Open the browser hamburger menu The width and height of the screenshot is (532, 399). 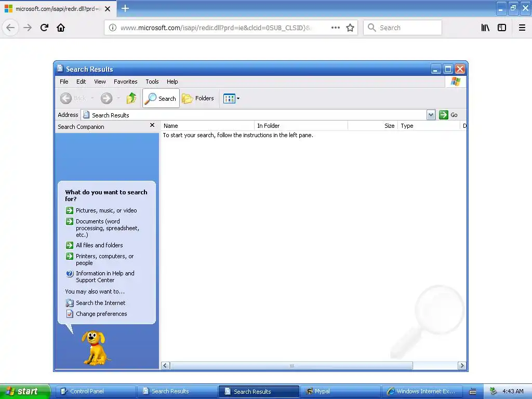pos(522,28)
